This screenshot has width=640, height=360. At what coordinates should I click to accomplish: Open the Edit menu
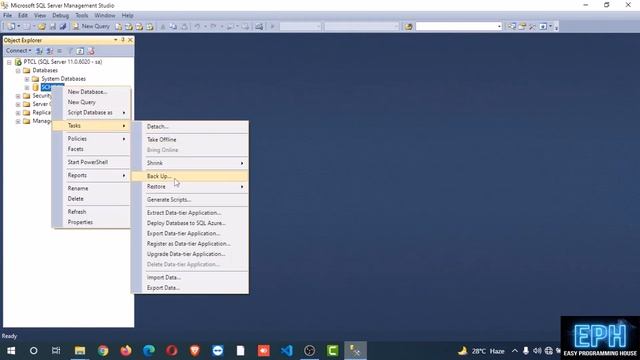point(23,16)
